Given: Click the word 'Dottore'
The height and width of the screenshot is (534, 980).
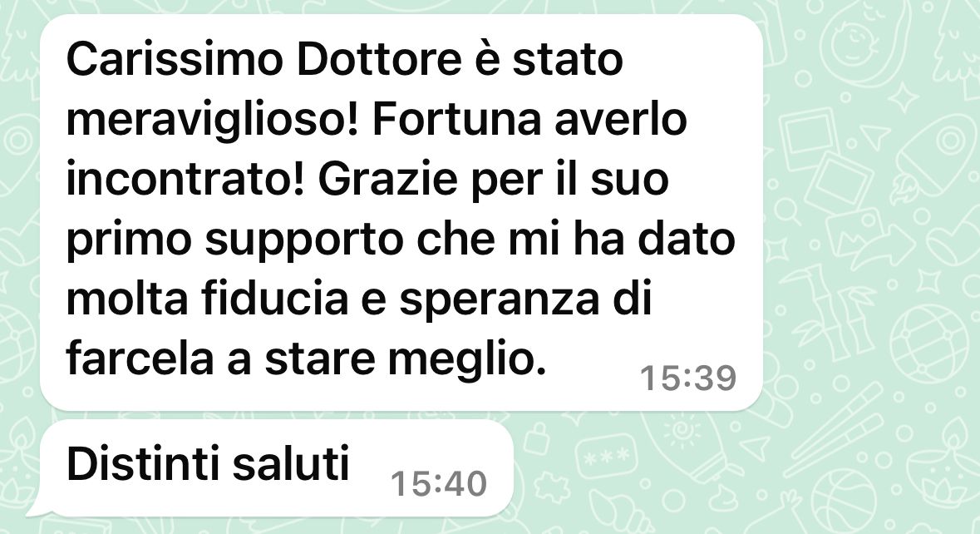Looking at the screenshot, I should coord(378,59).
